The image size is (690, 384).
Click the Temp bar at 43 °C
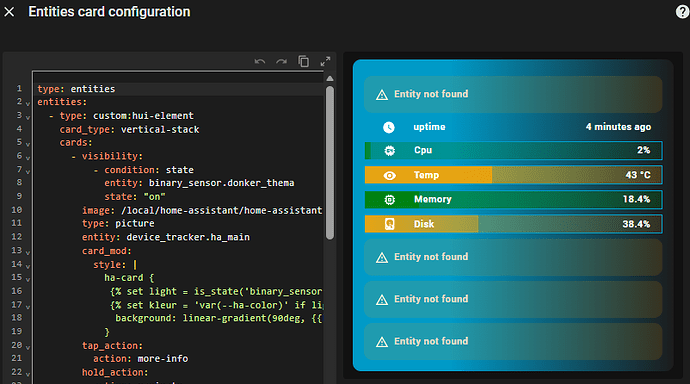coord(513,175)
